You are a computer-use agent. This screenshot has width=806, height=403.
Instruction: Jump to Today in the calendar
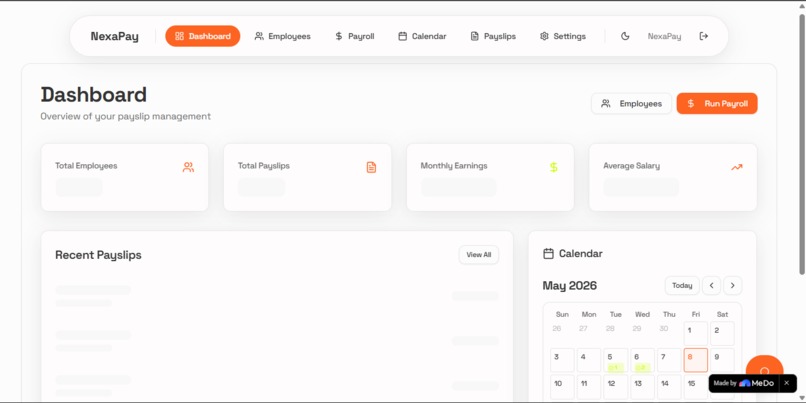click(682, 285)
